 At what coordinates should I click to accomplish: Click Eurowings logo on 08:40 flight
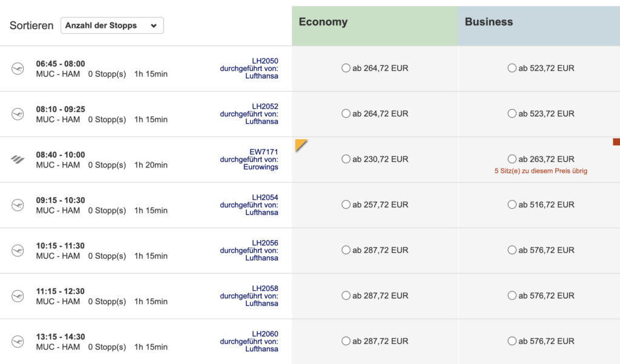coord(18,159)
